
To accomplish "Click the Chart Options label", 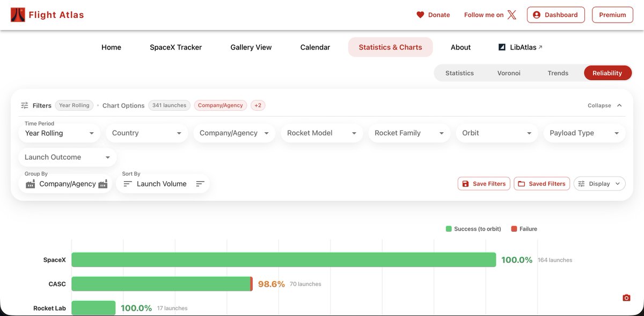I will click(123, 105).
